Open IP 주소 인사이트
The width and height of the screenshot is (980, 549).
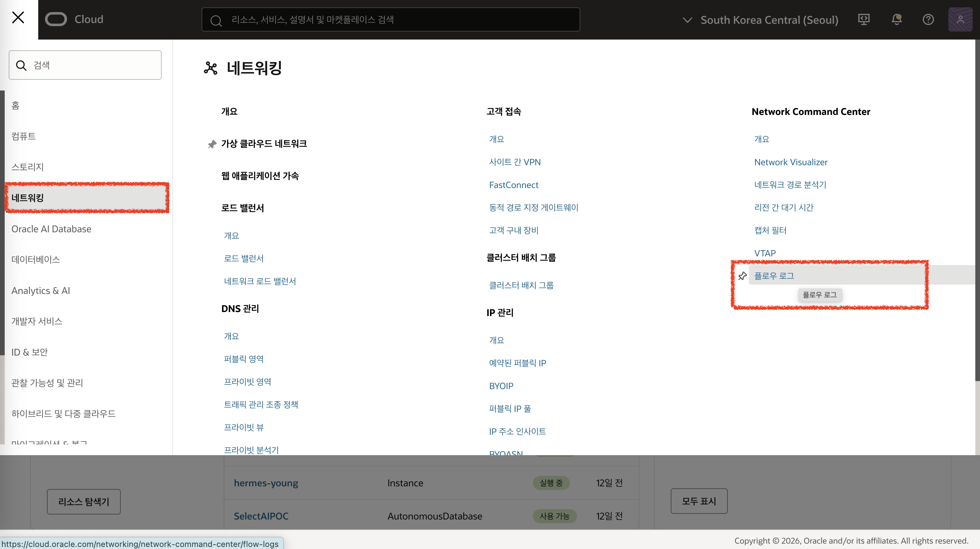(518, 431)
